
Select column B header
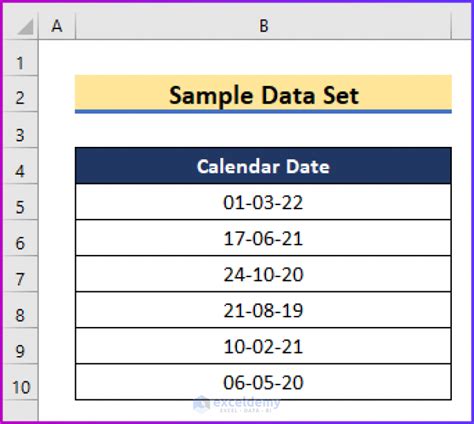(x=263, y=26)
